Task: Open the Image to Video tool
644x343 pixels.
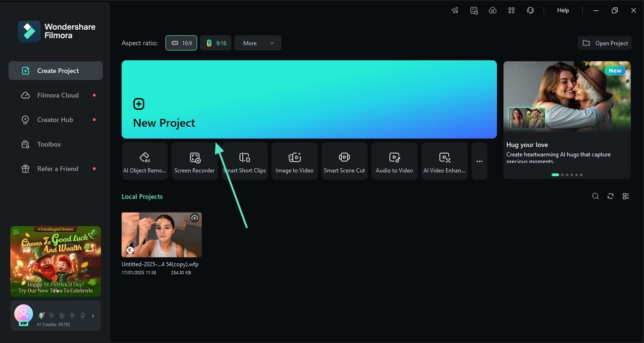Action: pos(295,161)
